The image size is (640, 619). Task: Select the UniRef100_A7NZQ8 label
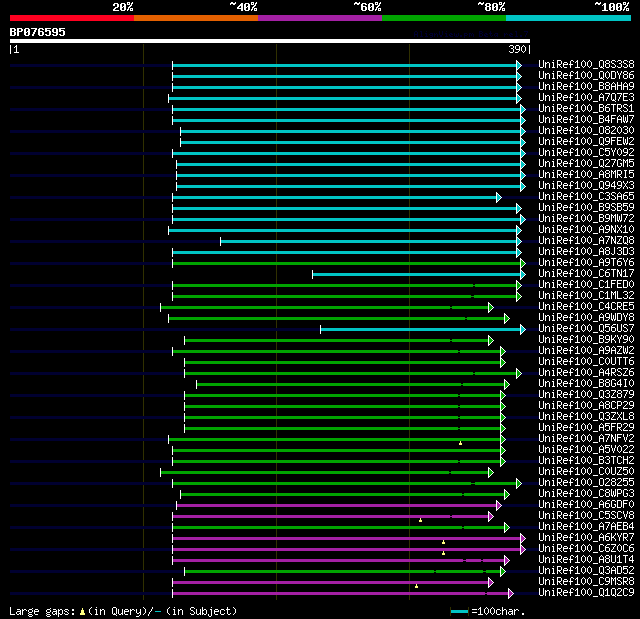tap(586, 241)
